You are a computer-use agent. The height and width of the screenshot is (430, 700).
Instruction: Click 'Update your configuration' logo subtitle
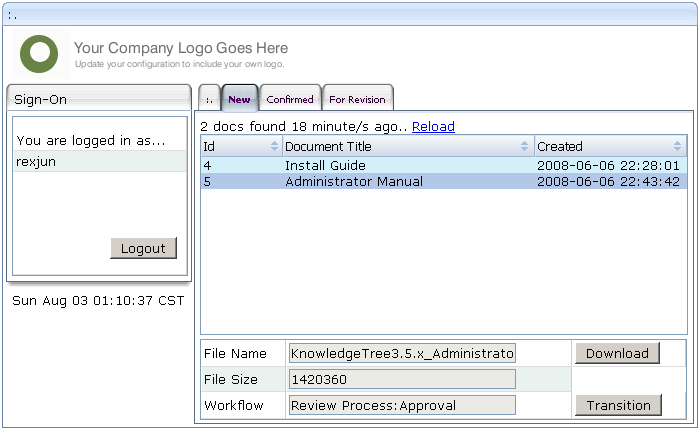coord(179,64)
